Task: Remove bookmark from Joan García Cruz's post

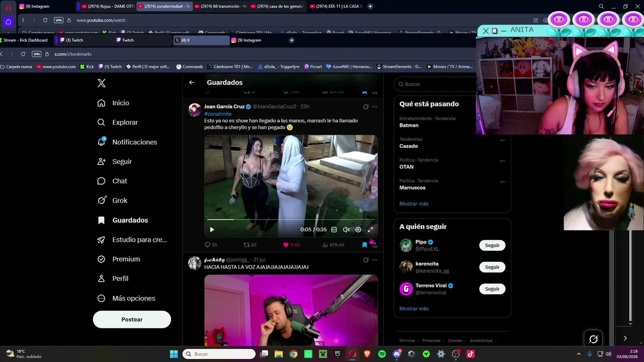Action: (x=365, y=245)
